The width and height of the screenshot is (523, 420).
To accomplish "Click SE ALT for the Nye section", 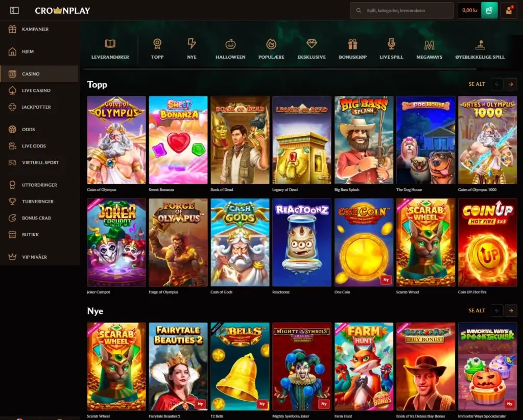I will tap(477, 310).
